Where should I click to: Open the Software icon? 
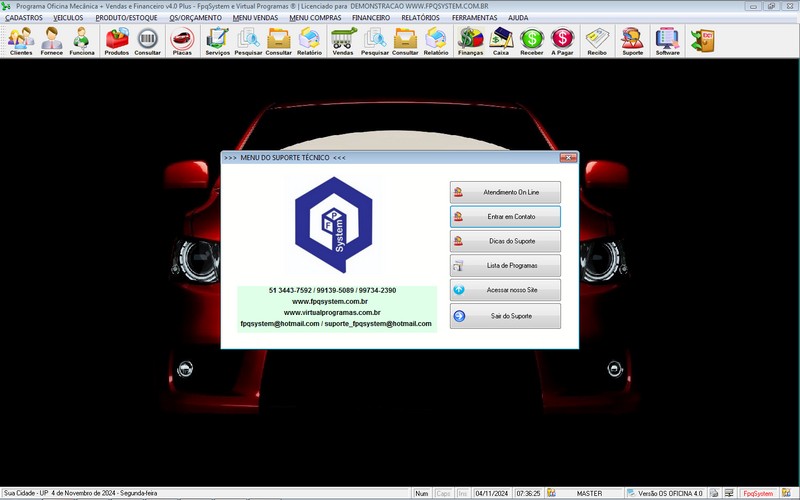pos(668,41)
